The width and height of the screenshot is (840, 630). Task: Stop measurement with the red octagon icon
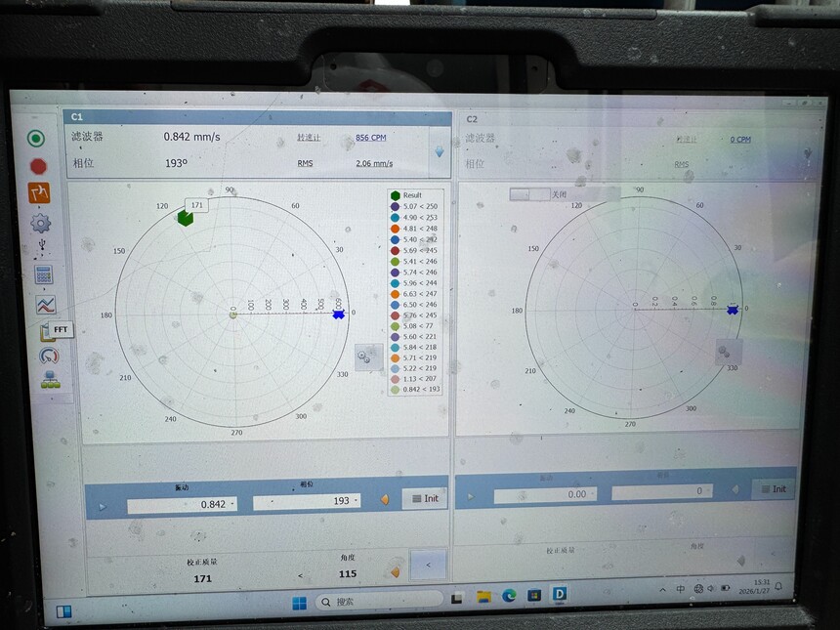[38, 167]
